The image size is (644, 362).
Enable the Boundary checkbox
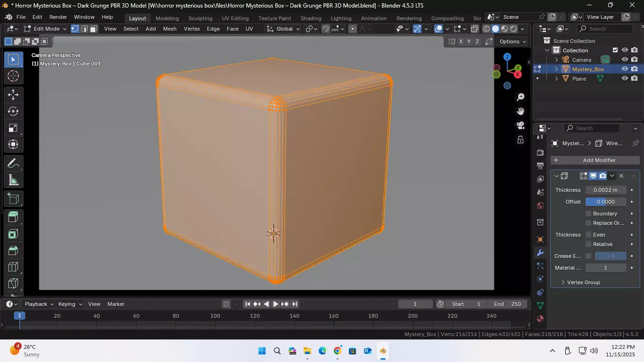click(x=588, y=214)
